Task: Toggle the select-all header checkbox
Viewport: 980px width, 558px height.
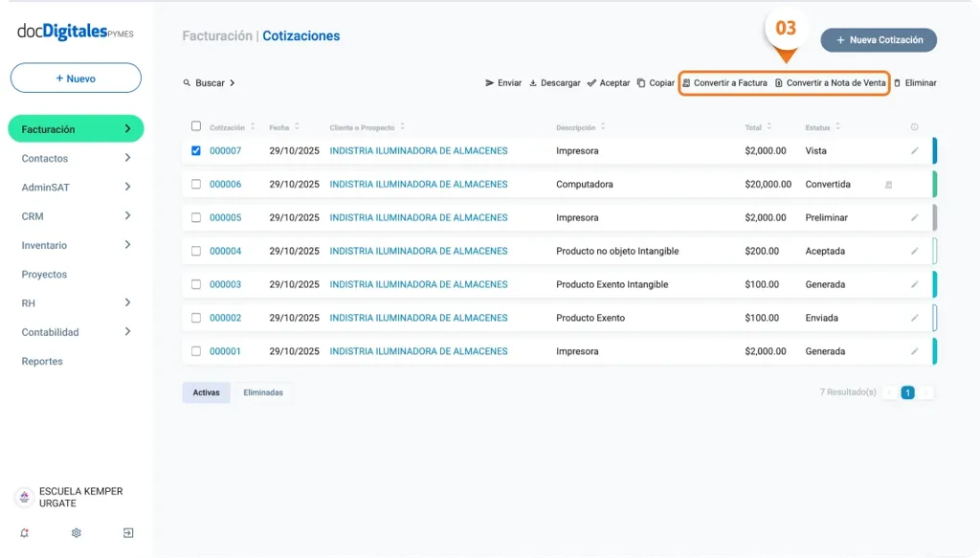Action: pos(196,126)
